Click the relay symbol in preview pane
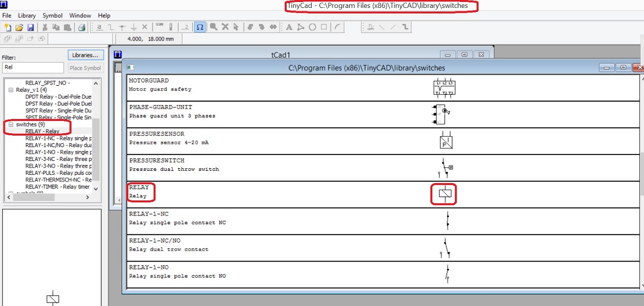The height and width of the screenshot is (306, 644). pos(53,298)
